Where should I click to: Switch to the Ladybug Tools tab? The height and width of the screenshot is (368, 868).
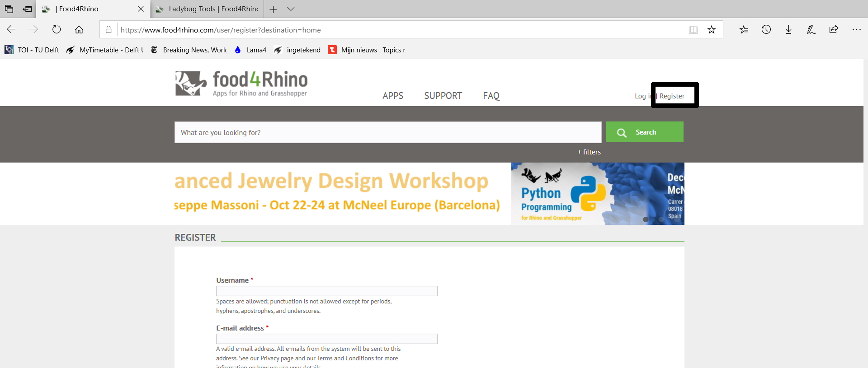tap(207, 9)
